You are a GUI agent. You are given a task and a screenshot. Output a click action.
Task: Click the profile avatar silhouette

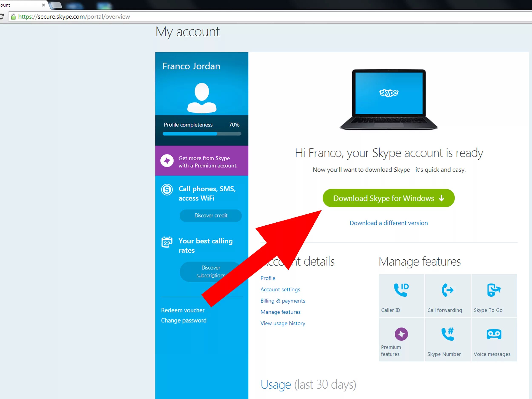click(x=202, y=98)
